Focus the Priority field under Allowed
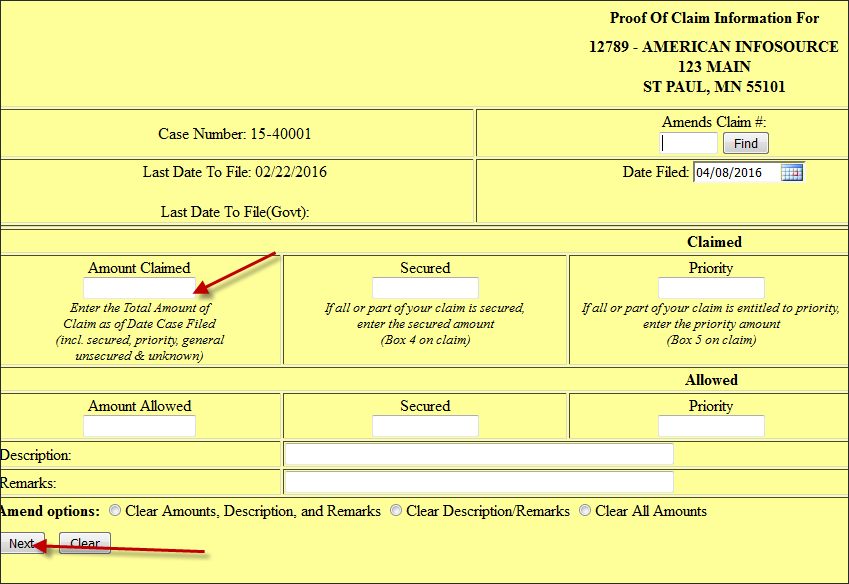849x584 pixels. click(x=711, y=426)
